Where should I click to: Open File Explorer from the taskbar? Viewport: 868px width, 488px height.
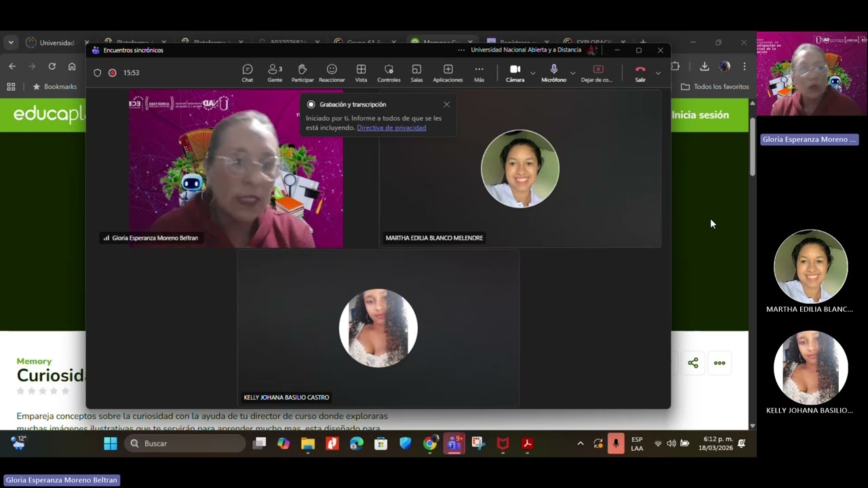click(x=308, y=443)
